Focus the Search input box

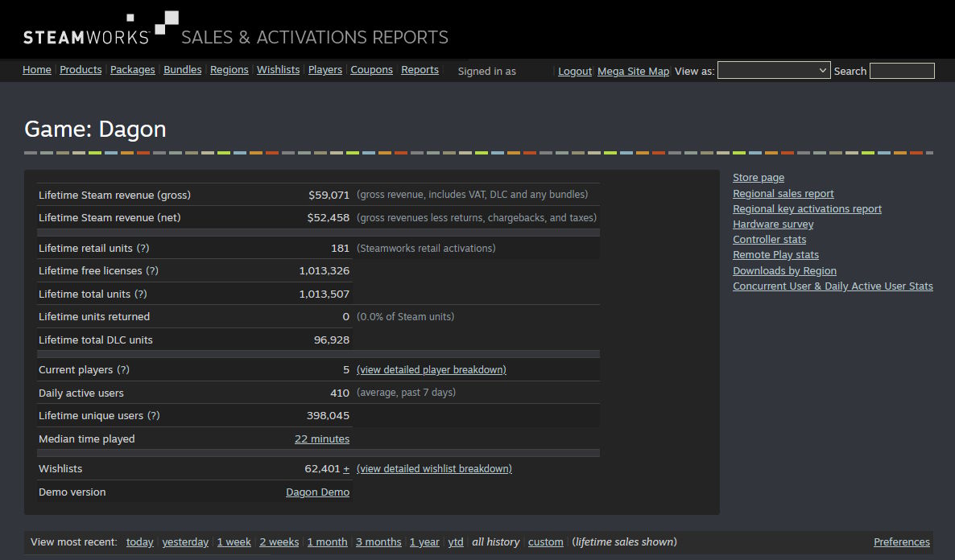coord(901,71)
